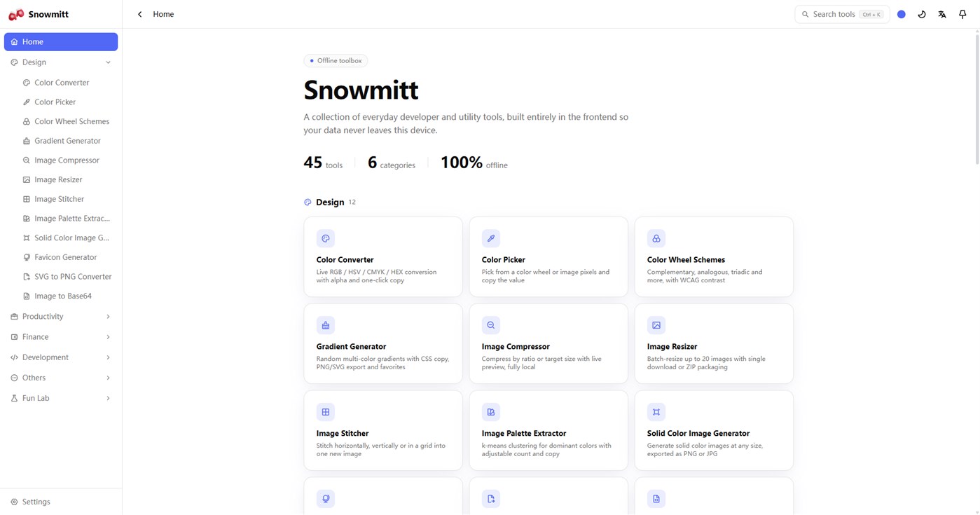This screenshot has width=980, height=515.
Task: Click the Solid Color Image Generator card icon
Action: tap(656, 412)
